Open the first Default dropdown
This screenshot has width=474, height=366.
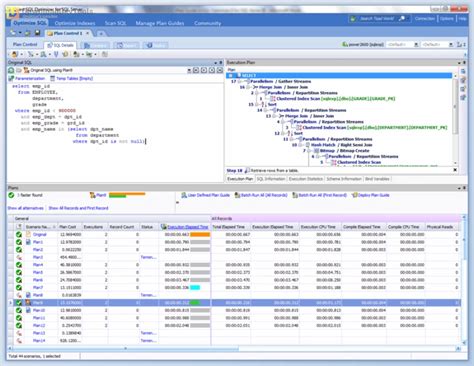(x=416, y=44)
